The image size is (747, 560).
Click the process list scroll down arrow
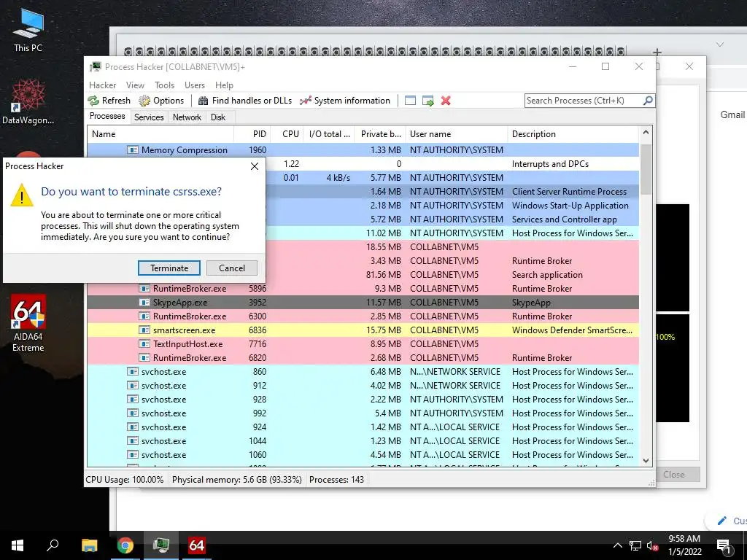coord(646,461)
